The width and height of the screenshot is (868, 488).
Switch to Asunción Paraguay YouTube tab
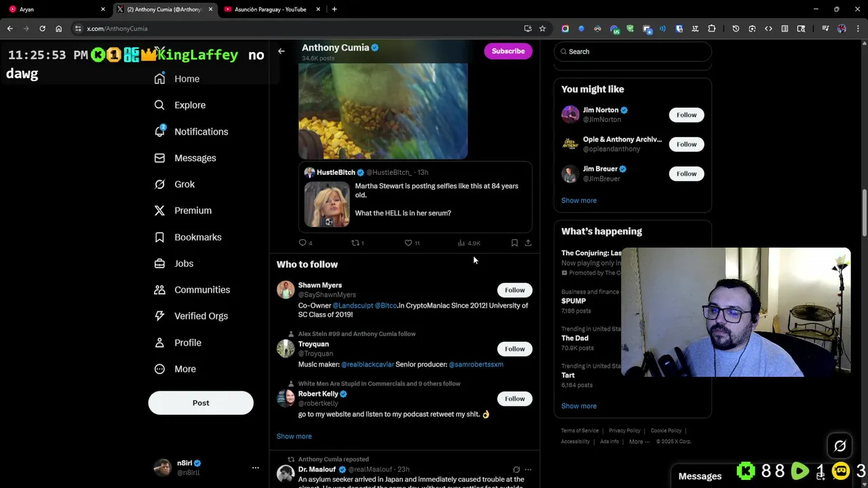[x=271, y=9]
